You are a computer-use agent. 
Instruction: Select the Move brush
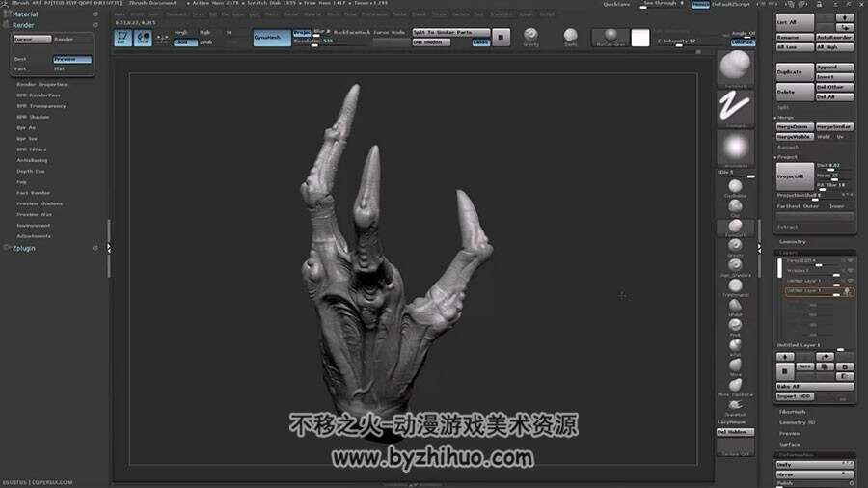[735, 366]
